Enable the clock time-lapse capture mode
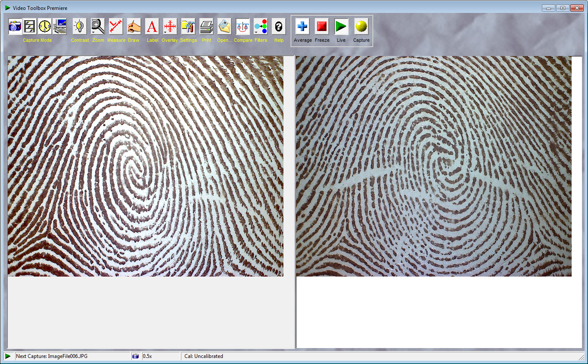The image size is (588, 364). coord(45,27)
